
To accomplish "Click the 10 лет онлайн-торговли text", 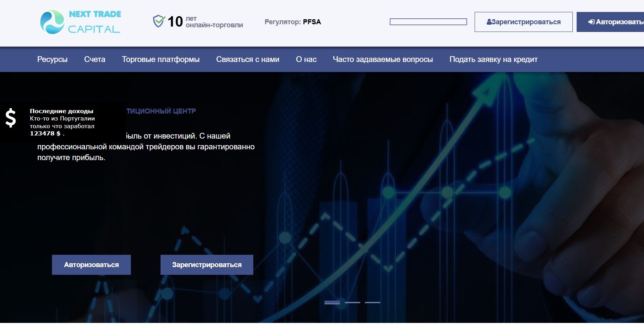I will pos(205,22).
